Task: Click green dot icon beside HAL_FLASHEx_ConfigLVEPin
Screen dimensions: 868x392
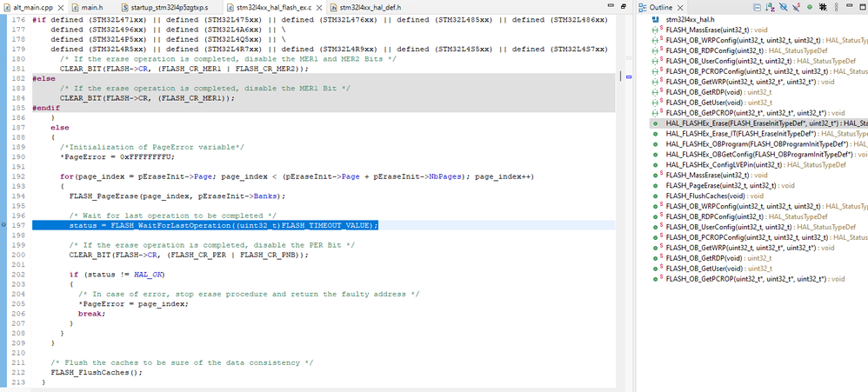Action: point(656,165)
